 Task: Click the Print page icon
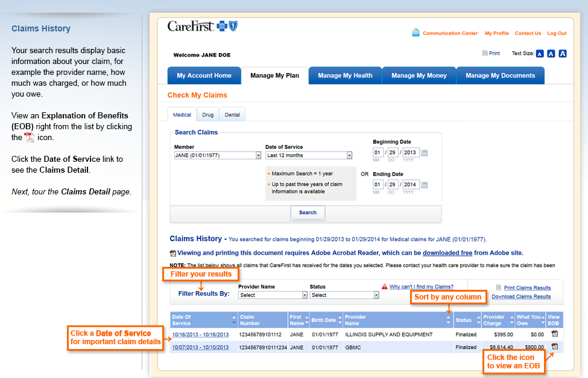484,53
